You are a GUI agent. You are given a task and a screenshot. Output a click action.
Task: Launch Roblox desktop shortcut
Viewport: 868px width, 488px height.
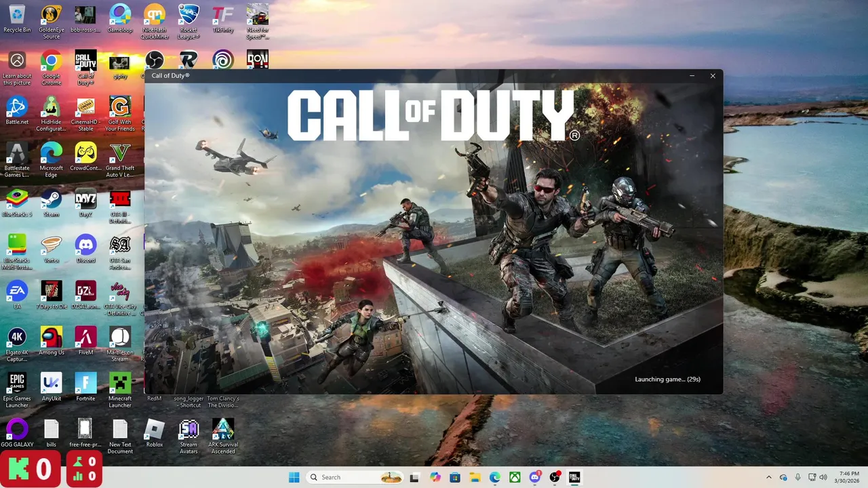click(155, 434)
